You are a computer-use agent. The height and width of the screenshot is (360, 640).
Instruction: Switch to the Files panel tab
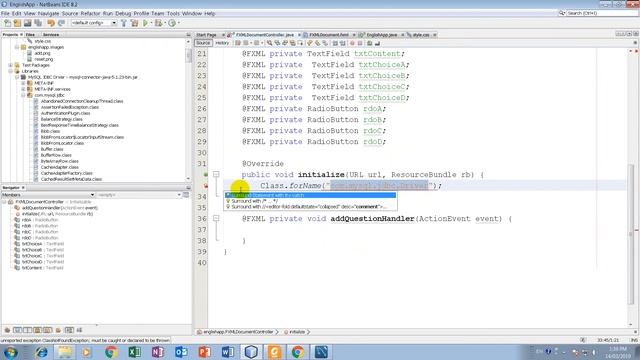(x=30, y=35)
